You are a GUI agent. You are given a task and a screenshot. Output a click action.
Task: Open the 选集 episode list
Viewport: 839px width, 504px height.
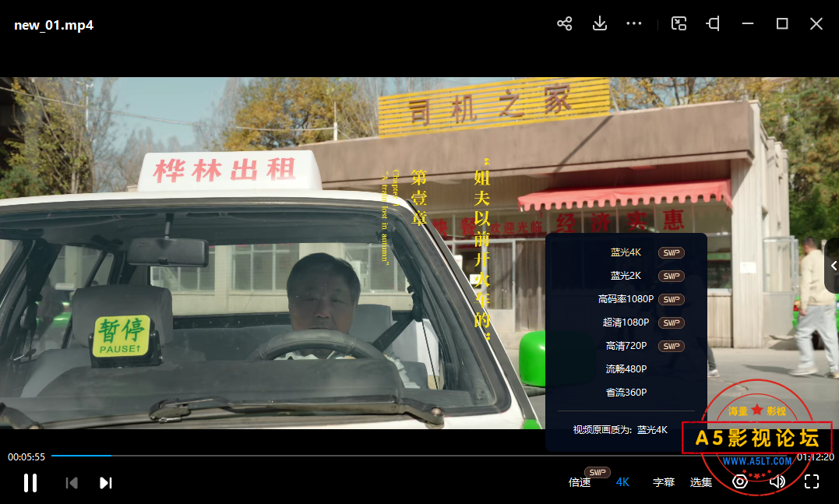pos(701,482)
